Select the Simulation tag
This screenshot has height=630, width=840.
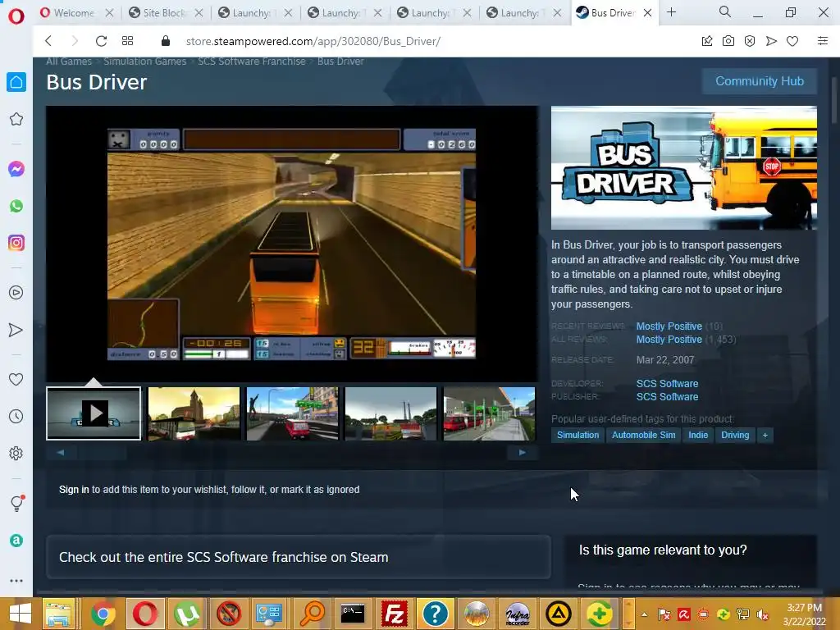(x=577, y=435)
